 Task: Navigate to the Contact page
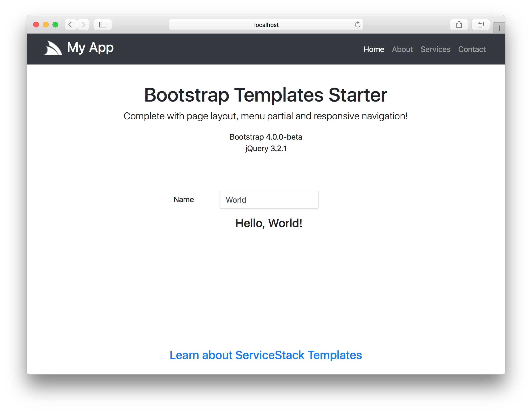472,49
